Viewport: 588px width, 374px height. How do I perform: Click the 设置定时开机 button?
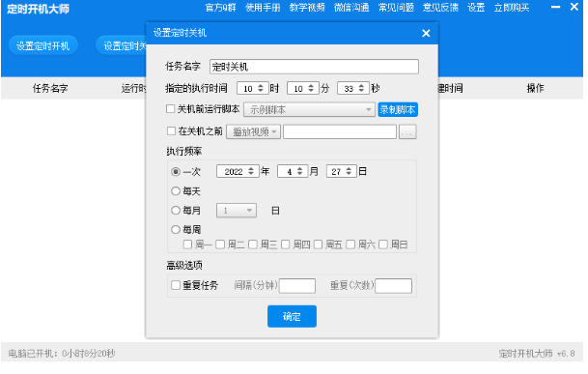[42, 45]
